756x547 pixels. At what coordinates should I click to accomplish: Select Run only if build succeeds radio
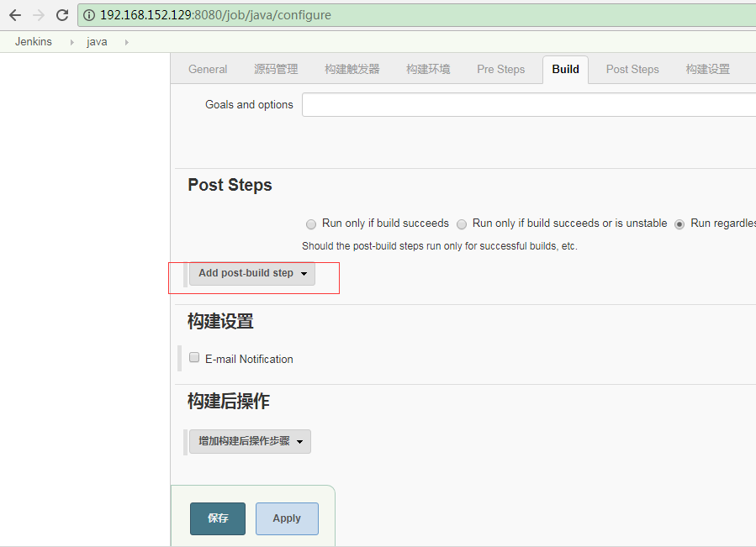311,224
